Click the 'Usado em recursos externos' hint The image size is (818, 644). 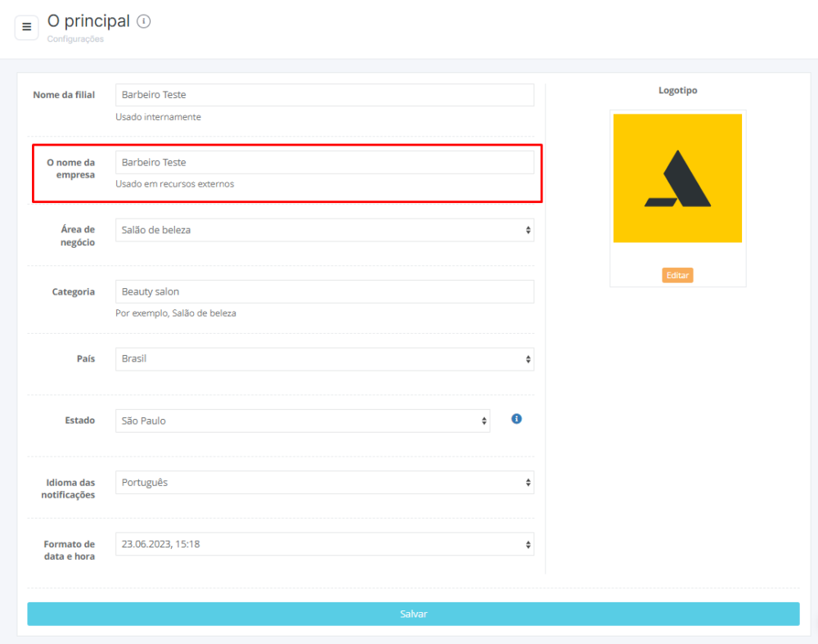[x=175, y=183]
